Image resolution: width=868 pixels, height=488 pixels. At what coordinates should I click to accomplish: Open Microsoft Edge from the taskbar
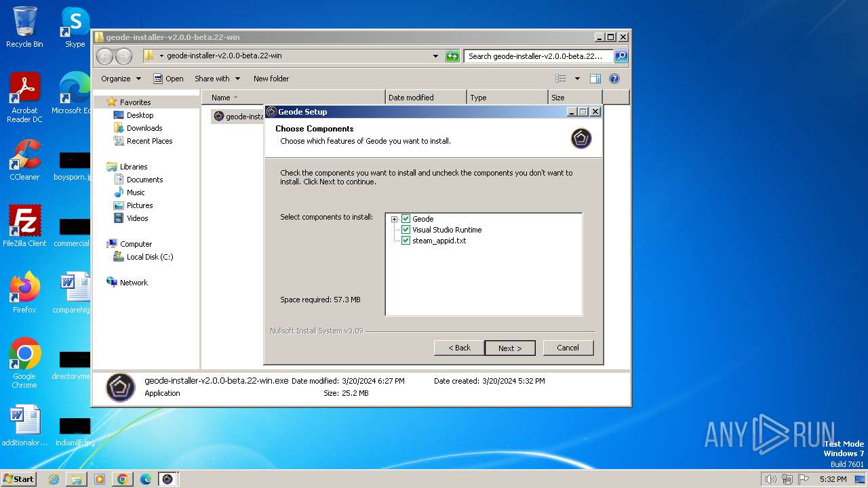[x=145, y=479]
